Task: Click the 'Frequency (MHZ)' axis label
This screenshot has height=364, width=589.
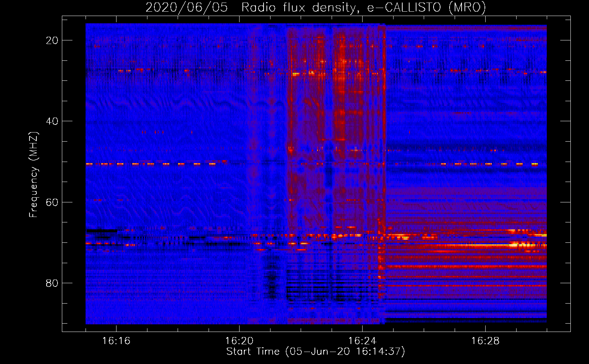Action: click(33, 175)
